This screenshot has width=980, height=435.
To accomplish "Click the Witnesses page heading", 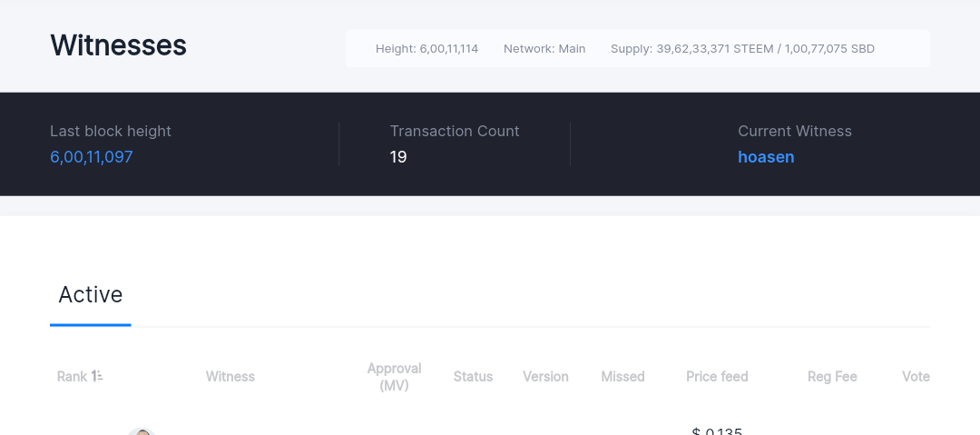I will (118, 45).
